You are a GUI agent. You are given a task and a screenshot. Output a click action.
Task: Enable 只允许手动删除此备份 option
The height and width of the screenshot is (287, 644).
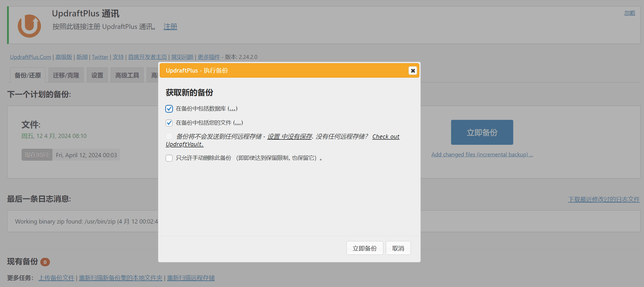coord(169,158)
